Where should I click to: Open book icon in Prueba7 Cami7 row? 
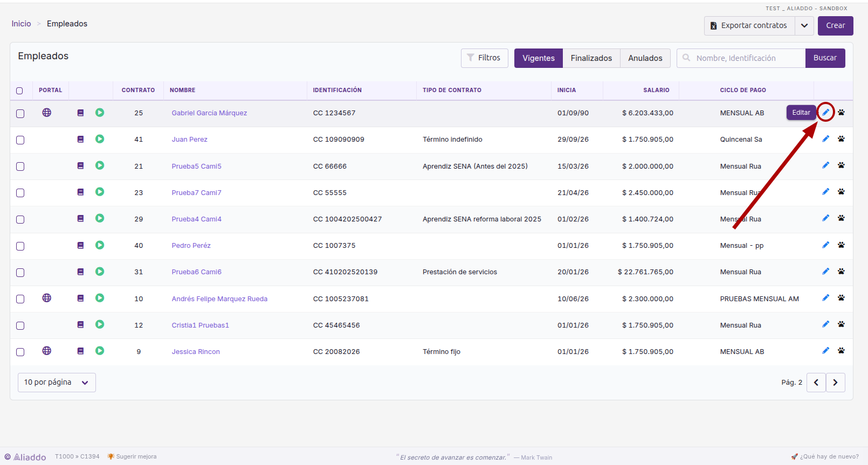point(80,192)
